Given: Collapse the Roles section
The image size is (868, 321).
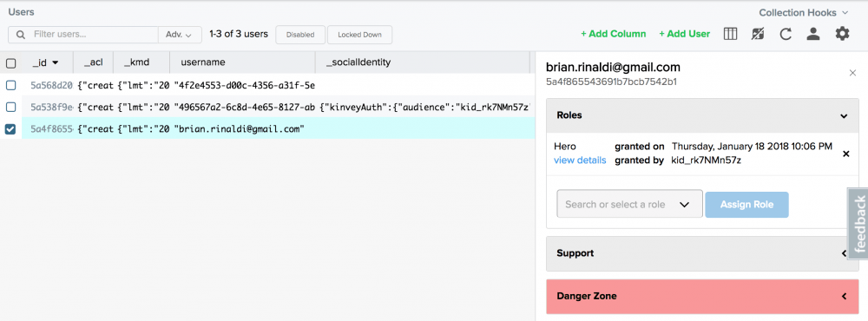Looking at the screenshot, I should click(702, 115).
